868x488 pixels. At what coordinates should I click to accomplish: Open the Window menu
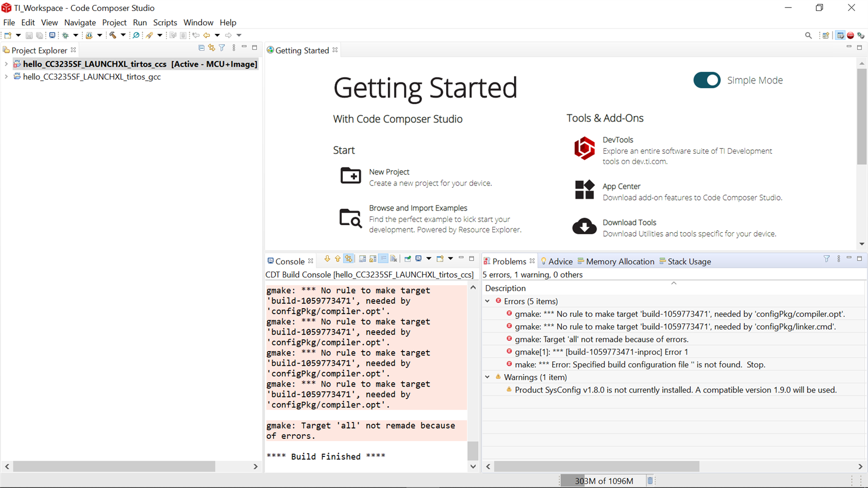[x=198, y=22]
